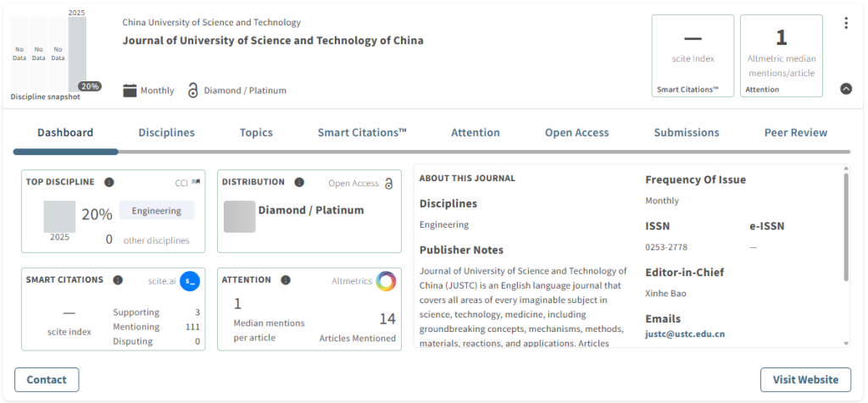The image size is (868, 403).
Task: Click the open lock icon beside Diamond / Platinum
Action: click(x=192, y=90)
